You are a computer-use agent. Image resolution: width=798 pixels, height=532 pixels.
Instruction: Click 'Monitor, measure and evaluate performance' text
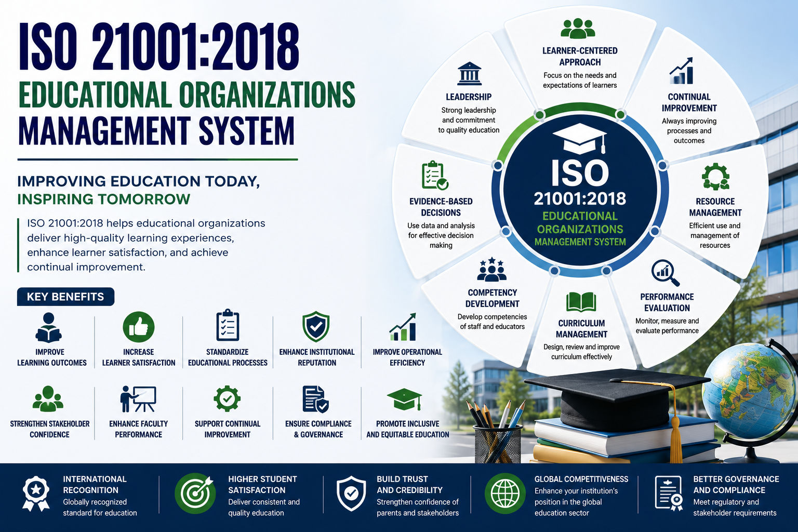(x=667, y=326)
